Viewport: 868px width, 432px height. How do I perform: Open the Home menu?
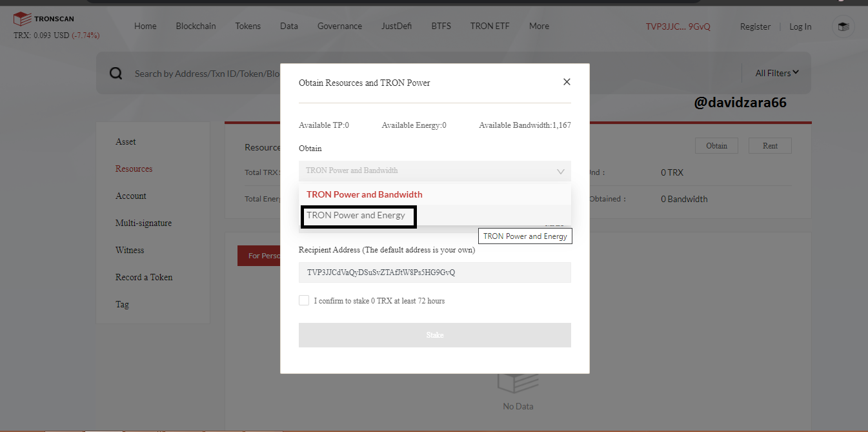click(145, 26)
